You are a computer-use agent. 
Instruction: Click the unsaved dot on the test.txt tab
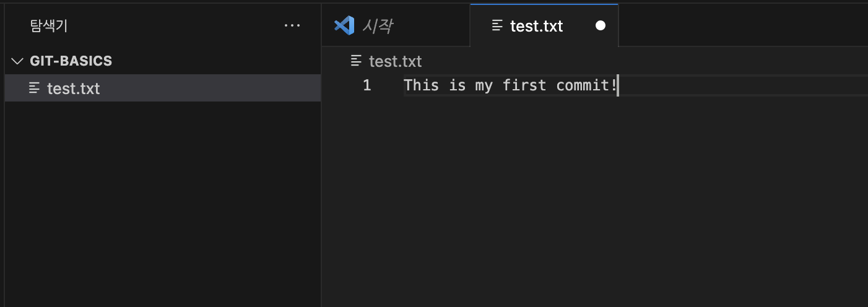point(600,26)
